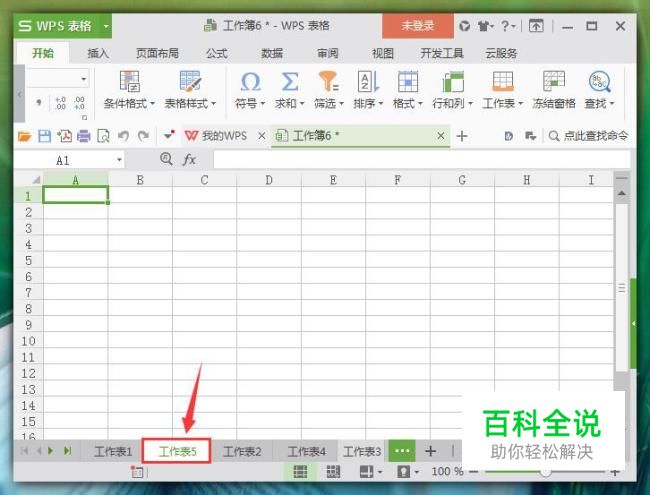Click the Format (格式) icon

coord(407,81)
